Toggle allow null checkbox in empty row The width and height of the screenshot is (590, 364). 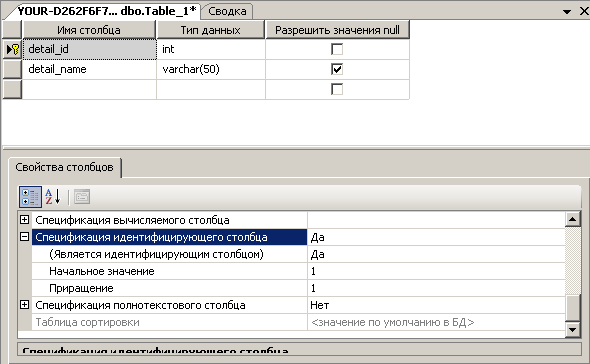[x=337, y=90]
